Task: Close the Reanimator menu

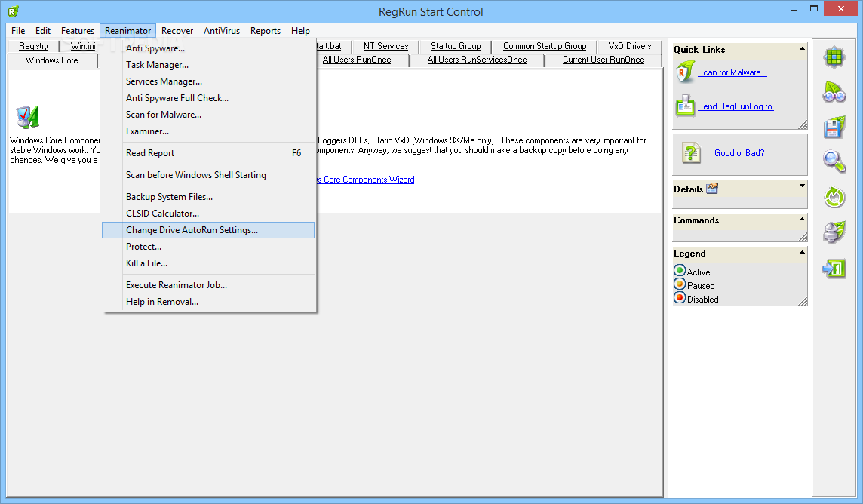Action: [x=127, y=31]
